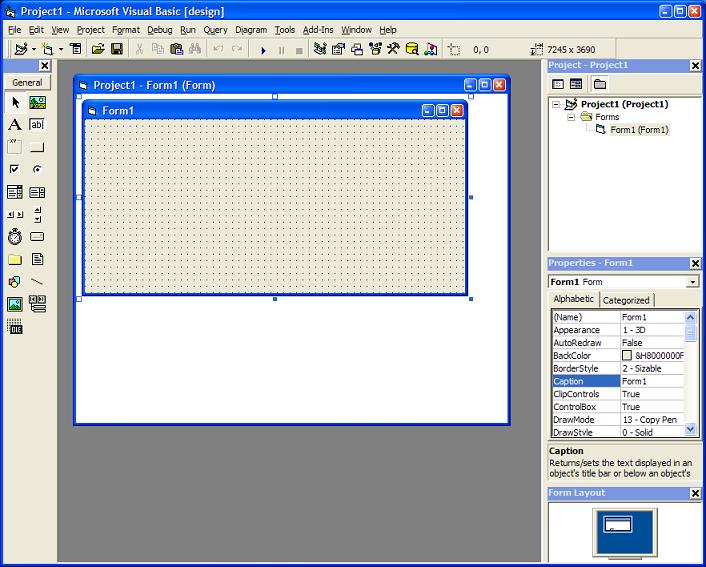
Task: Click Properties list scroll-down arrow
Action: click(690, 430)
